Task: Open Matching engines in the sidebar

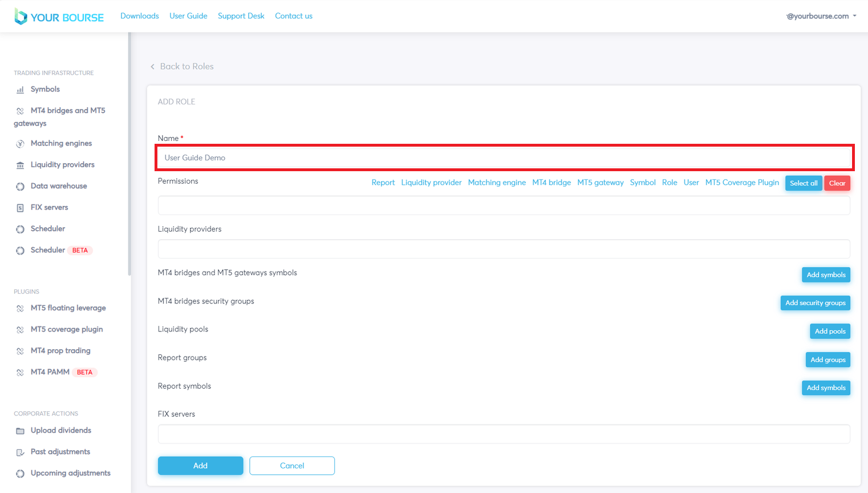Action: (x=61, y=143)
